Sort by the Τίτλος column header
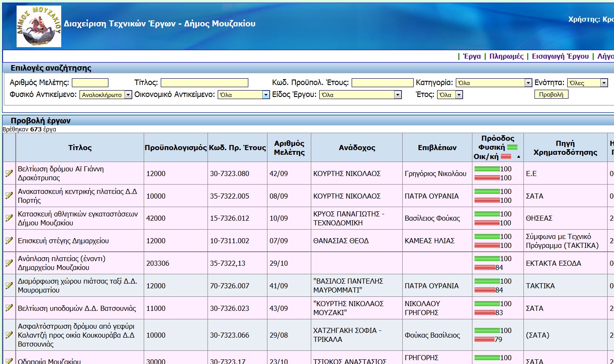This screenshot has width=614, height=364. 80,148
